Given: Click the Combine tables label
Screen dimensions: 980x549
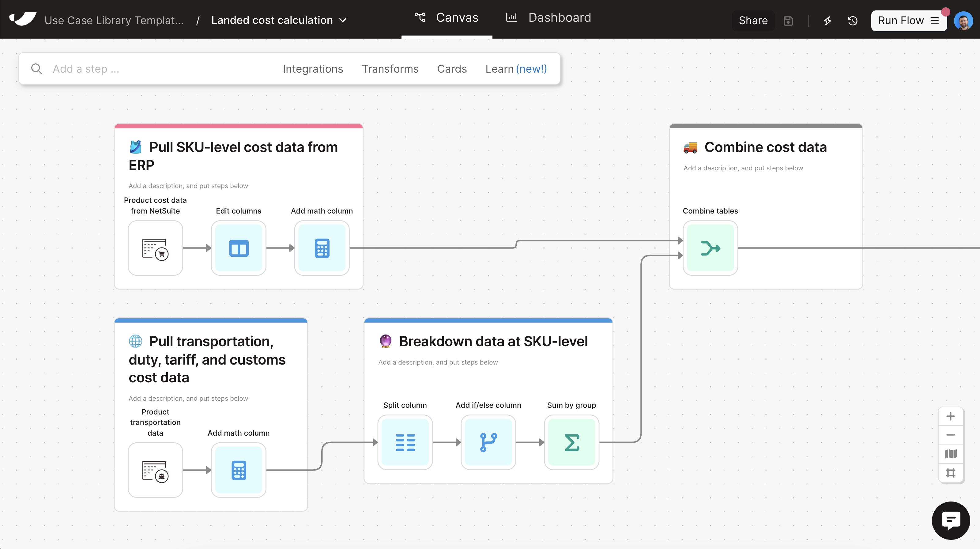Looking at the screenshot, I should [710, 211].
